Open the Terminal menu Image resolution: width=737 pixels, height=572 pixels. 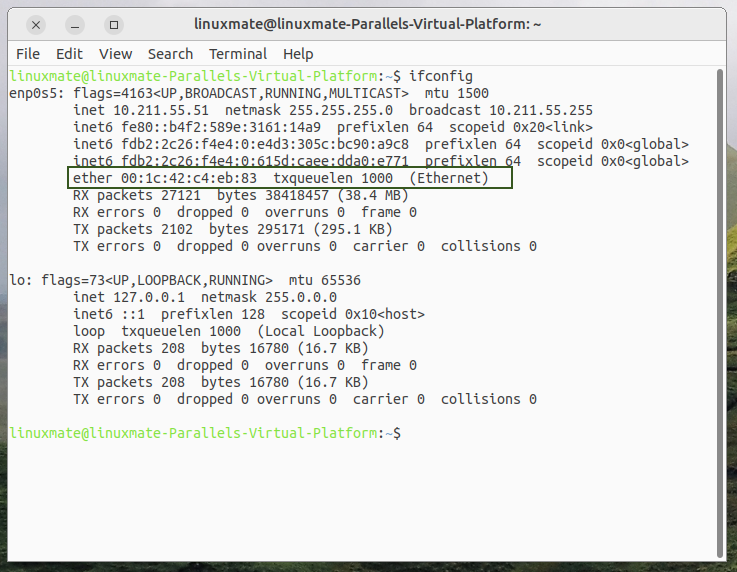(238, 53)
